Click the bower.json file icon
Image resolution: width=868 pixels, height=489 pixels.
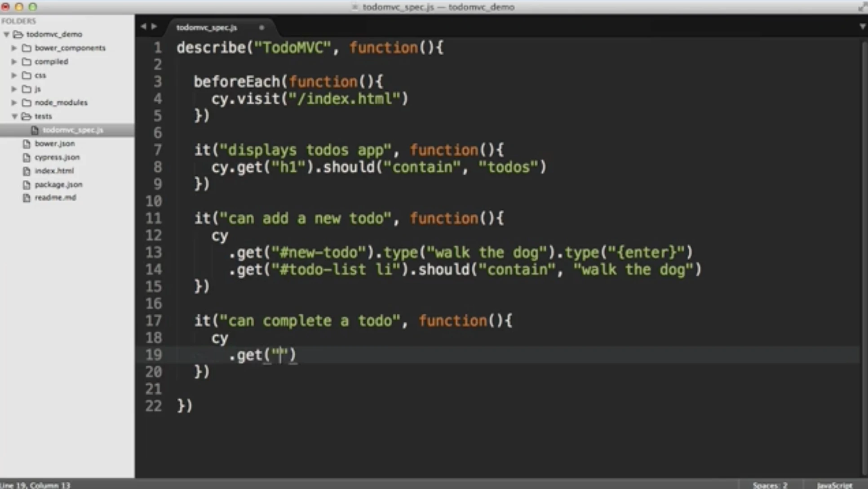pos(27,144)
